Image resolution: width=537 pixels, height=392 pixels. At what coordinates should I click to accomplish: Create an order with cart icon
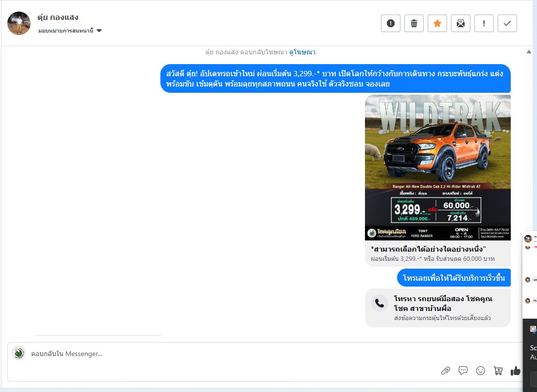(498, 371)
